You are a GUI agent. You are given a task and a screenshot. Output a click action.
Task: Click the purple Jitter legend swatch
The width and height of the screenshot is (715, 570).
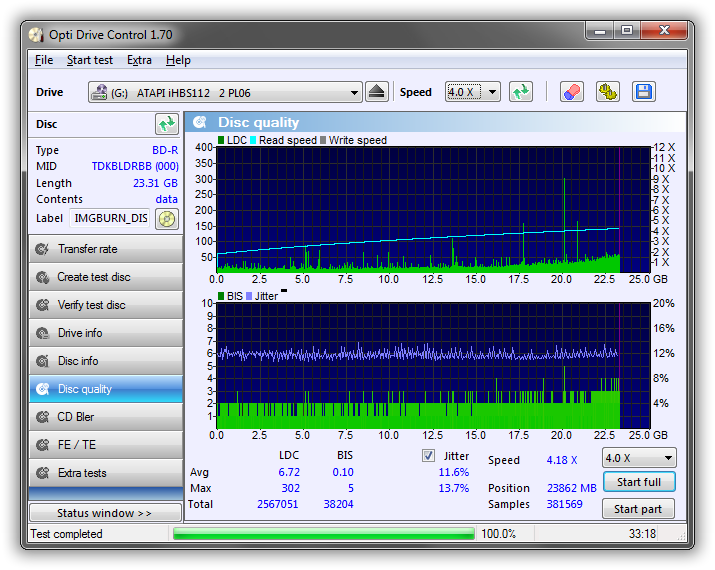[249, 296]
